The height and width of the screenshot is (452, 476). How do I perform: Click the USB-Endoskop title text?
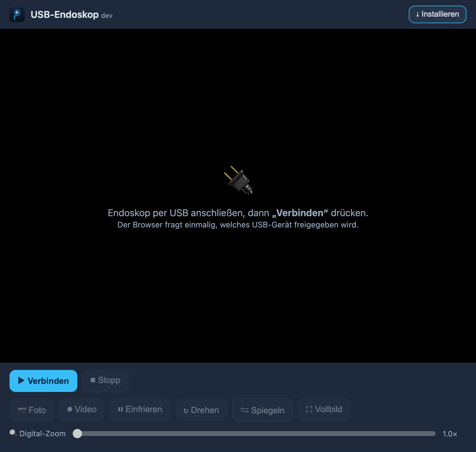pyautogui.click(x=65, y=14)
